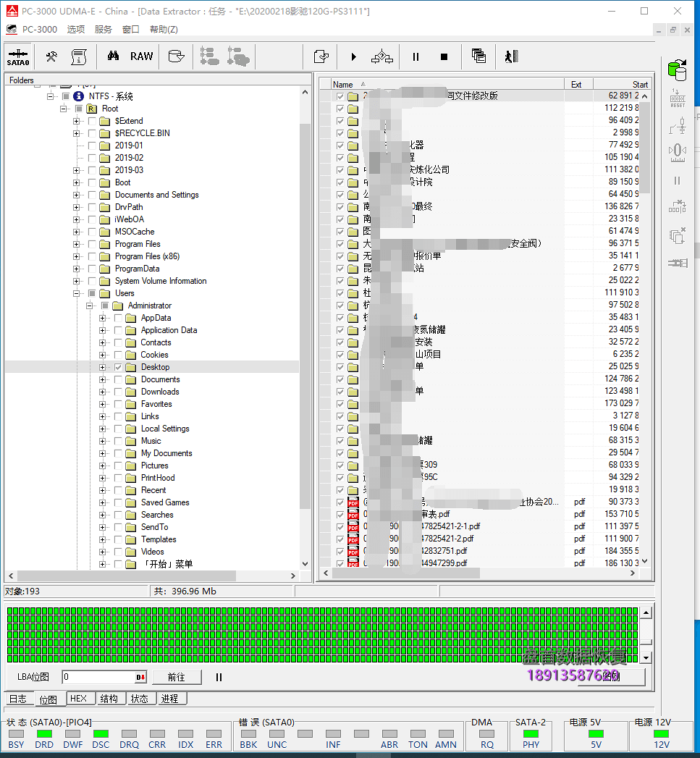Sort the list by Start column header
This screenshot has width=700, height=758.
click(622, 84)
